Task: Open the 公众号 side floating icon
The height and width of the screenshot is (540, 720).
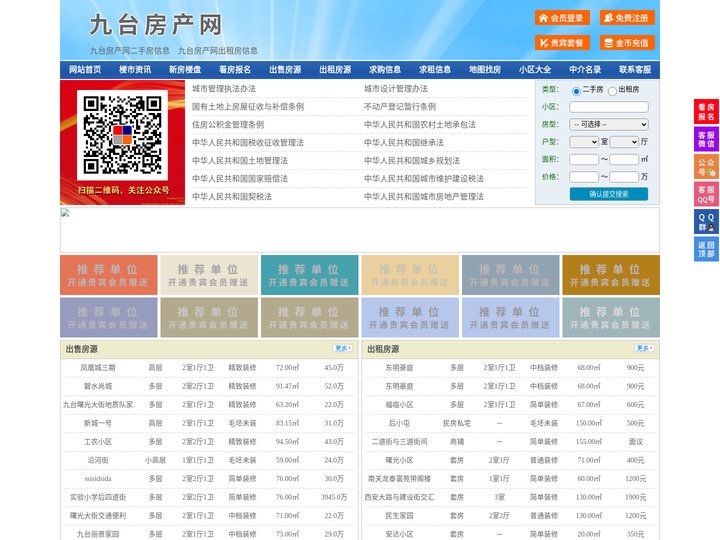Action: point(706,167)
